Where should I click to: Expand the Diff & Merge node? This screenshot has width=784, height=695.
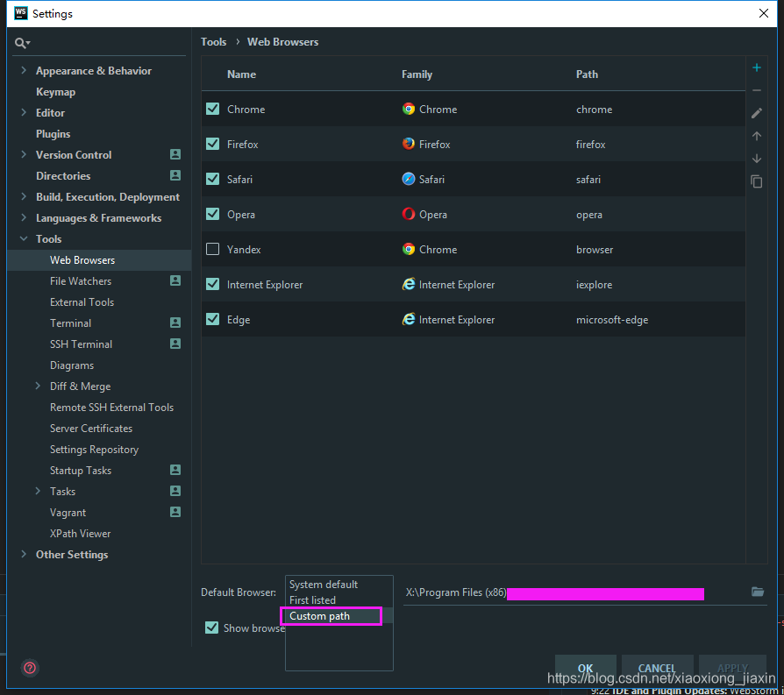38,386
